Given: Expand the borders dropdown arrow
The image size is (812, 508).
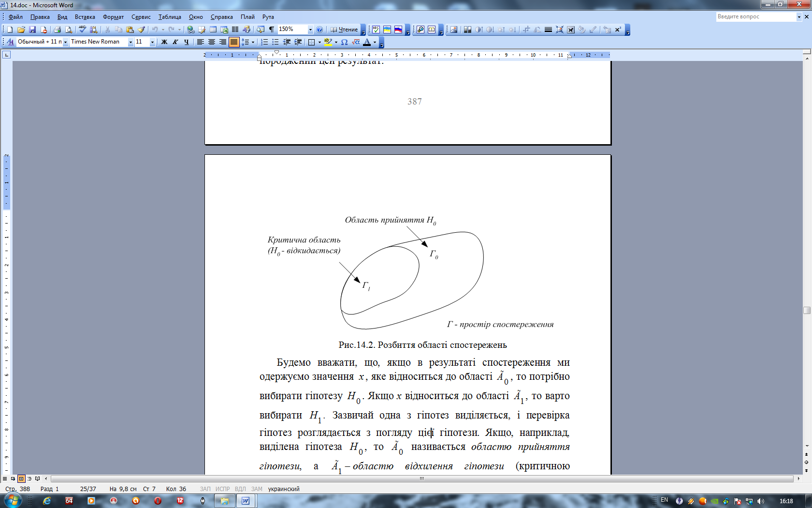Looking at the screenshot, I should click(319, 42).
